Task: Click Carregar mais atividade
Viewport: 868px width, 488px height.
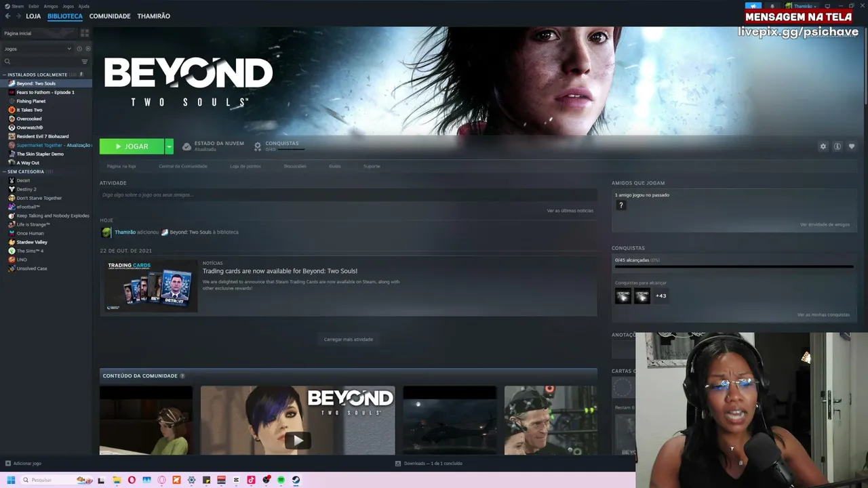Action: tap(349, 340)
